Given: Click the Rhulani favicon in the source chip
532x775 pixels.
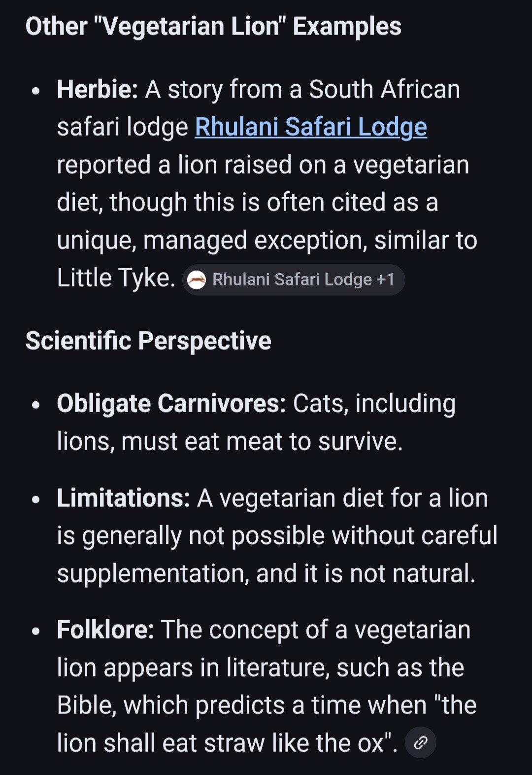Looking at the screenshot, I should [x=197, y=280].
